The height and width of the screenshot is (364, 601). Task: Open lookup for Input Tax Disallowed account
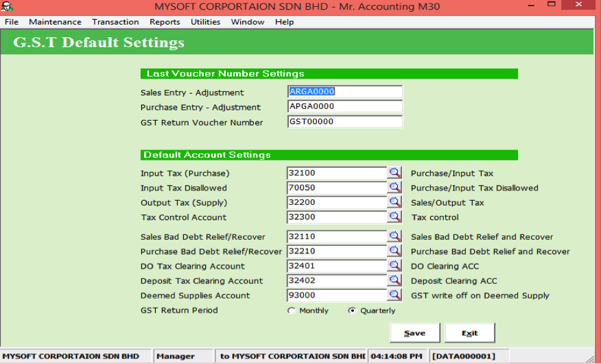tap(395, 188)
